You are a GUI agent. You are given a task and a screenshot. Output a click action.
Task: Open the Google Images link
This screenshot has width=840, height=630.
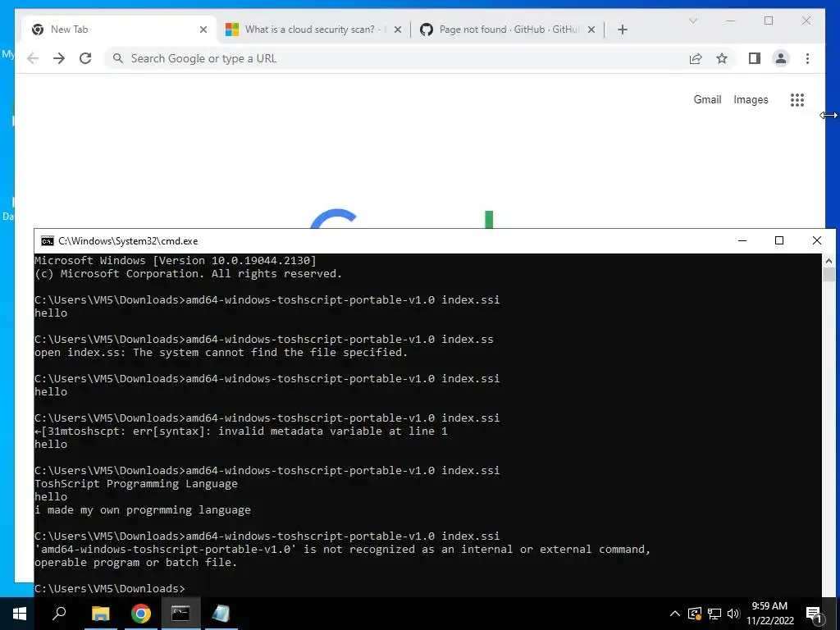[x=751, y=99]
